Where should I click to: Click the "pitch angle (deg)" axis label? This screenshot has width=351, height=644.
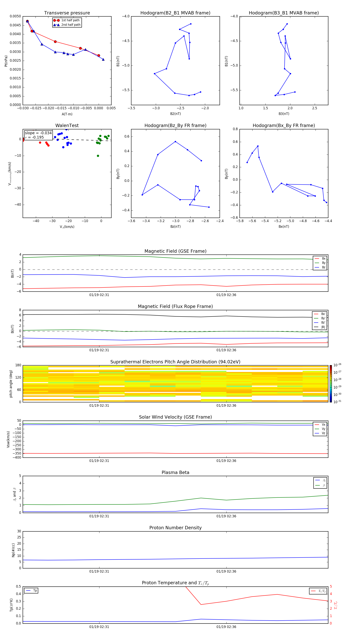point(11,384)
